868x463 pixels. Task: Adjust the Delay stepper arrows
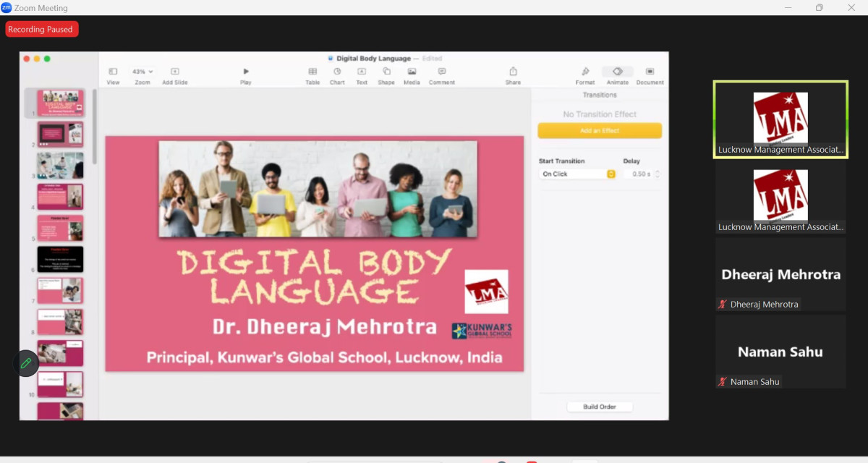(658, 174)
